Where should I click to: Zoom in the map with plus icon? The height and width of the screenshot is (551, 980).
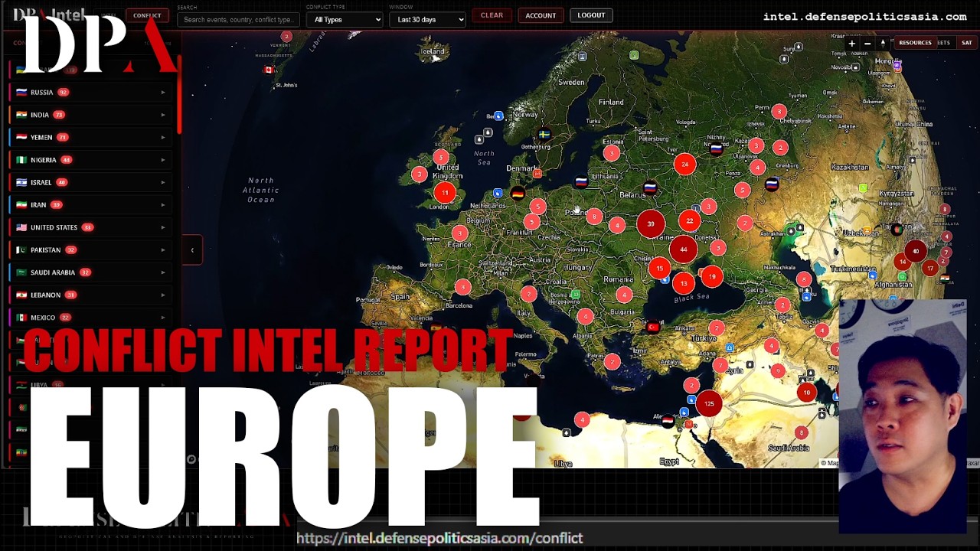tap(851, 44)
